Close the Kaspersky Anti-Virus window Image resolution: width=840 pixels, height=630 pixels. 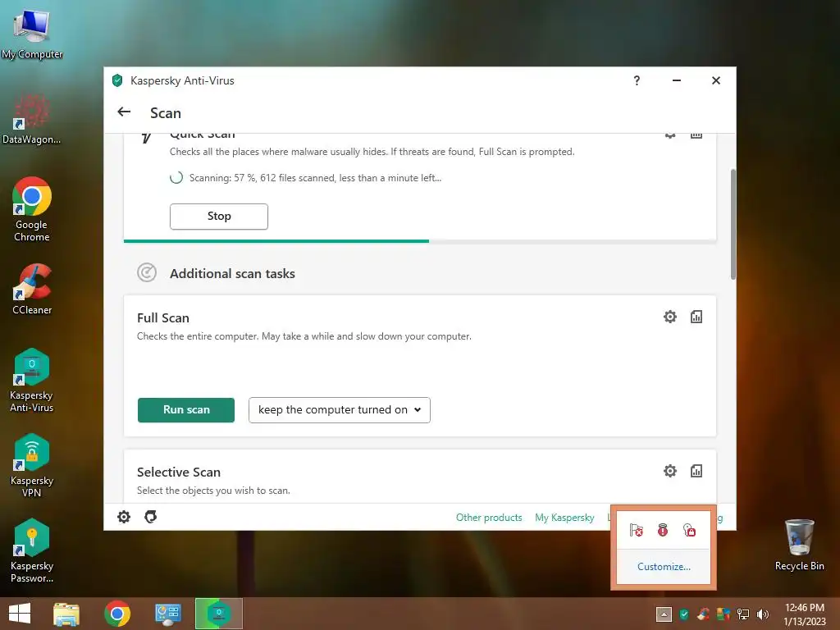pos(715,80)
